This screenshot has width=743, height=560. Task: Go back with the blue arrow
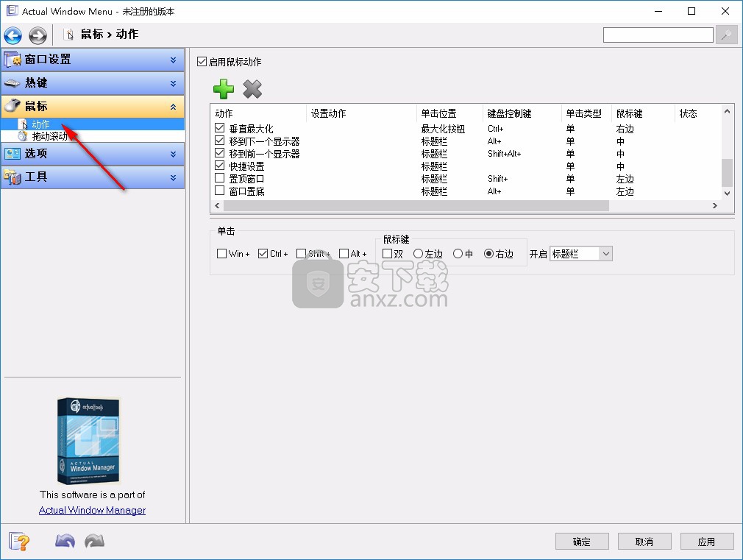tap(13, 35)
